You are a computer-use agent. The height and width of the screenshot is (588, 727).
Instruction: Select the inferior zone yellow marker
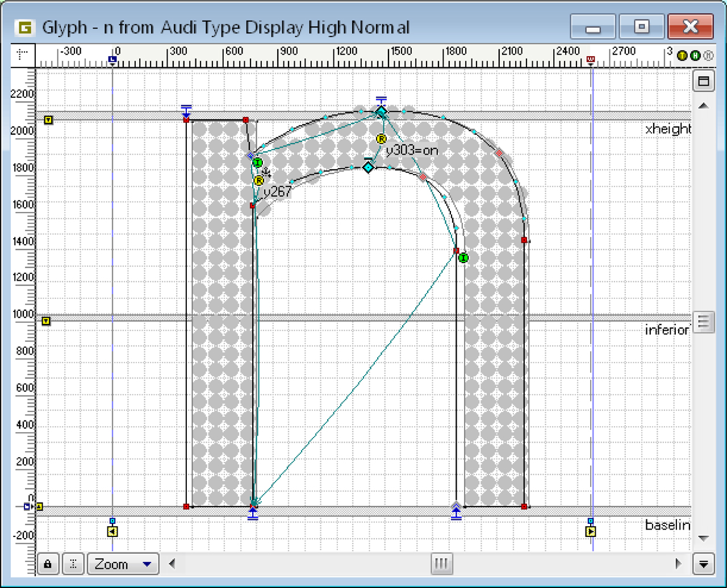(46, 321)
